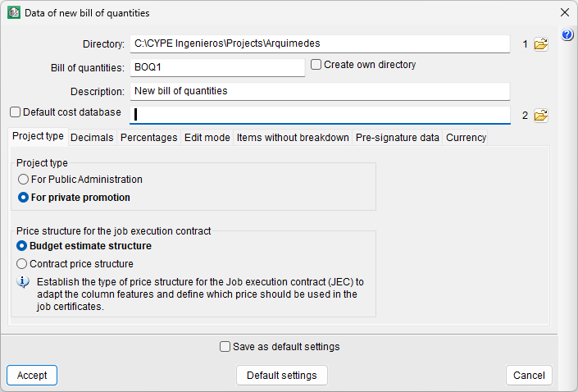Viewport: 578px width, 392px height.
Task: Browse for directory folder icon
Action: tap(540, 44)
